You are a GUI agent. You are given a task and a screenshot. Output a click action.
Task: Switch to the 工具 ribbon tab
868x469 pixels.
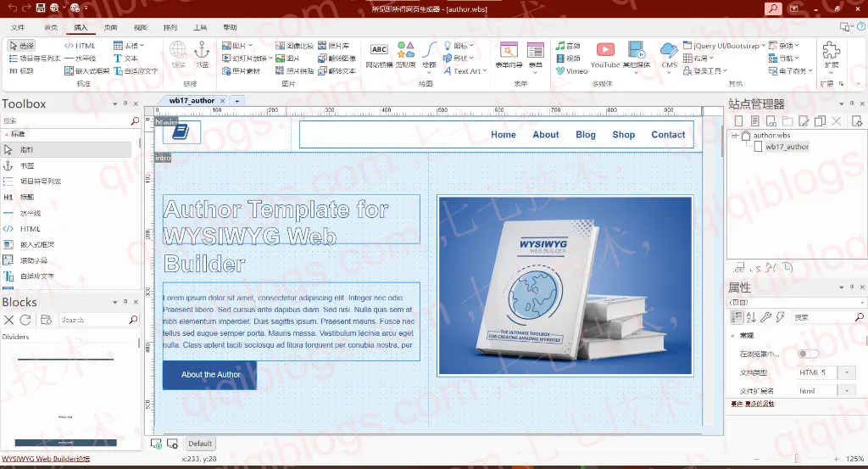(x=200, y=27)
